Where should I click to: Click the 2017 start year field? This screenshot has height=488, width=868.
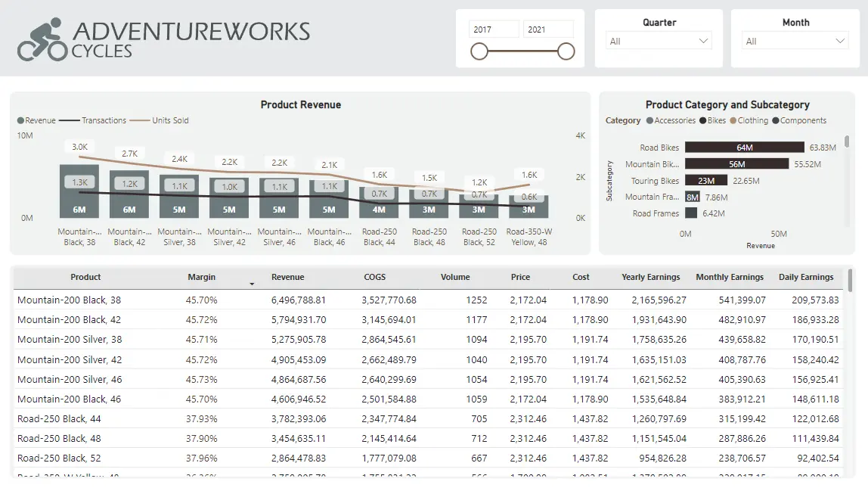coord(494,30)
